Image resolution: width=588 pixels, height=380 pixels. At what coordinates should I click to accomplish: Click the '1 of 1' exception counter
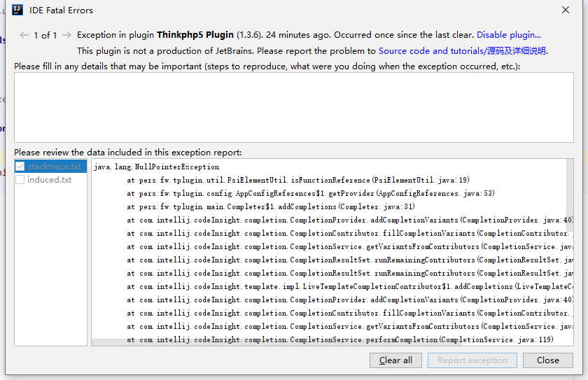click(45, 36)
